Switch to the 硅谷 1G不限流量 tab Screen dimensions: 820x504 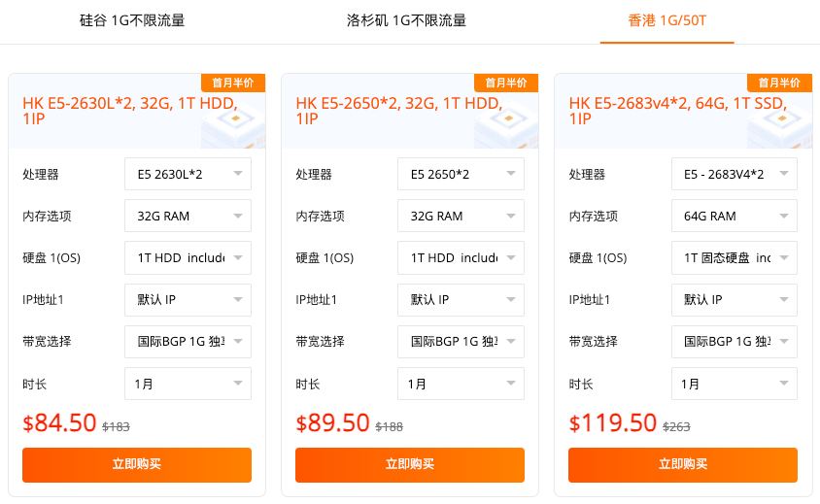(x=132, y=20)
